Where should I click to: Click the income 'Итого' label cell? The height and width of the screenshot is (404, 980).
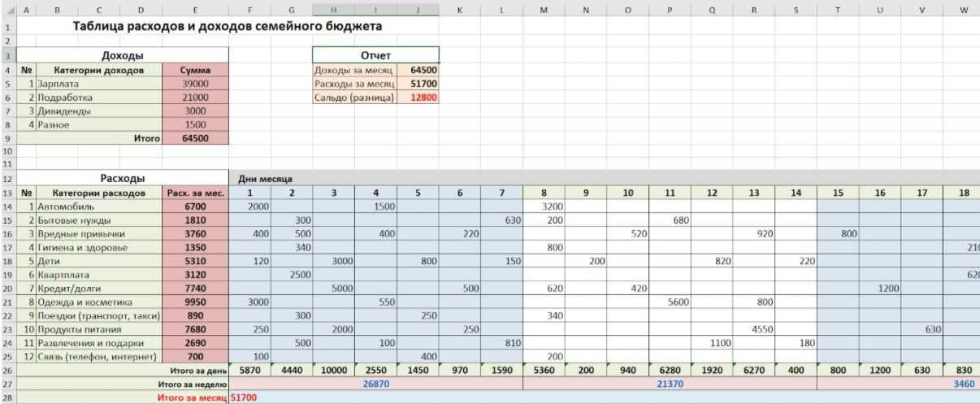[x=147, y=139]
